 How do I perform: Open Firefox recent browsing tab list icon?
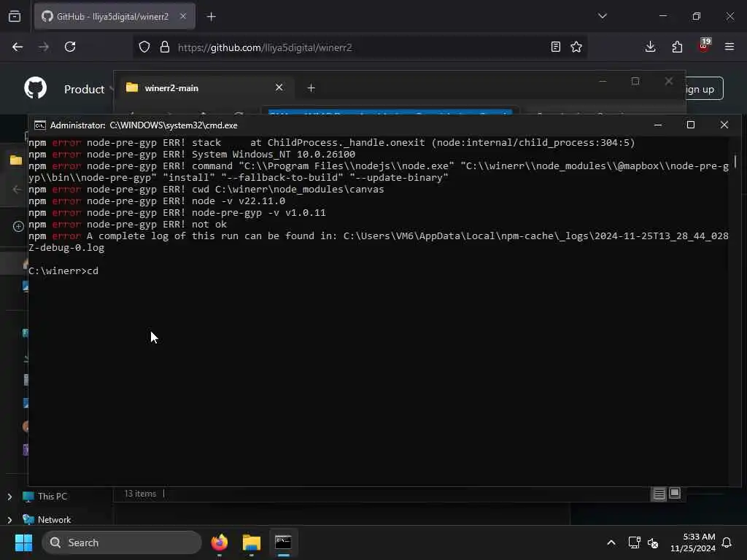(x=15, y=17)
